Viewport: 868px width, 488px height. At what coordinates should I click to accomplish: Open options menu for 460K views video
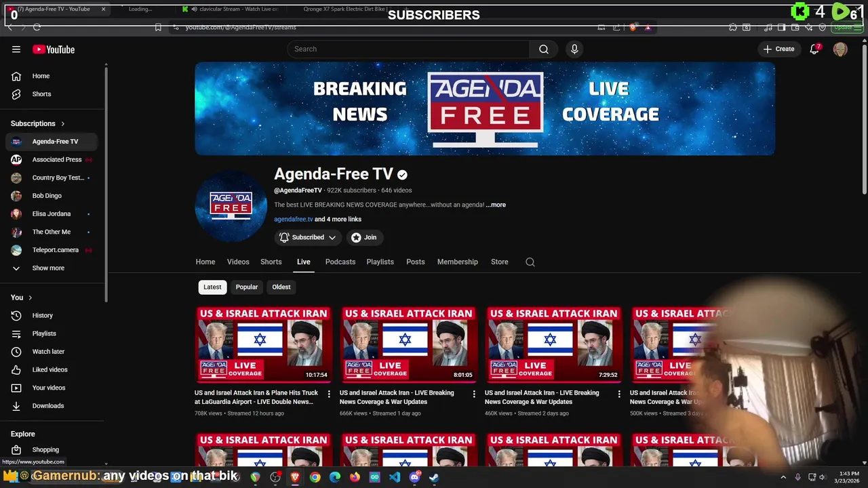(x=619, y=394)
